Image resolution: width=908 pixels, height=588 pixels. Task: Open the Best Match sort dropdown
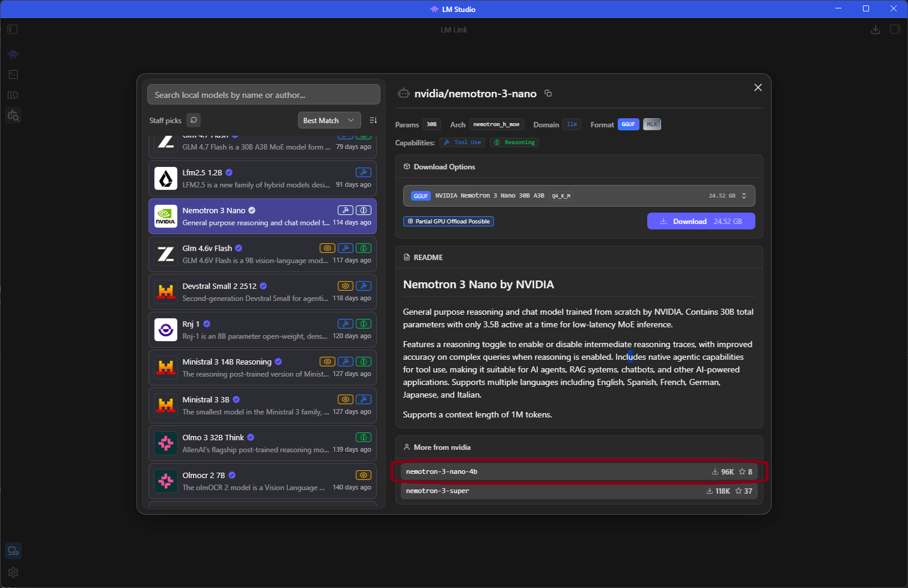click(329, 120)
